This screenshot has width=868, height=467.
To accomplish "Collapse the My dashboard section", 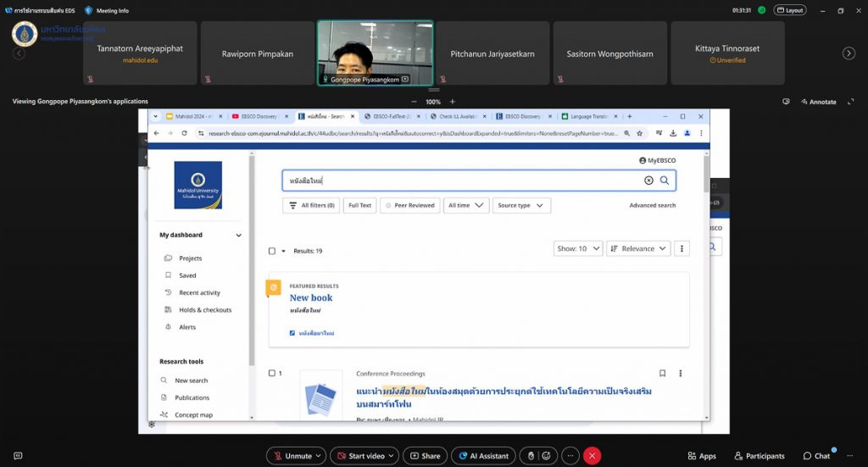I will (238, 235).
